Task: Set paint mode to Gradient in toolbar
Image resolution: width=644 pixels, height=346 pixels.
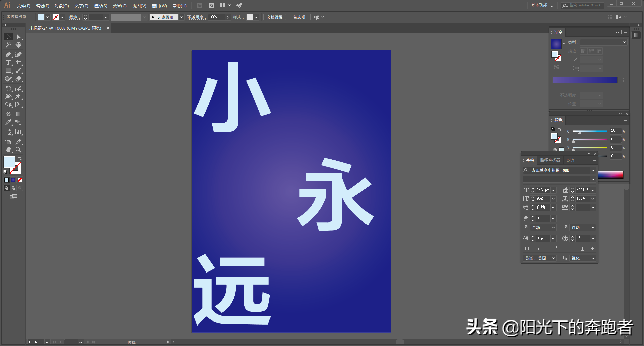Action: click(13, 180)
